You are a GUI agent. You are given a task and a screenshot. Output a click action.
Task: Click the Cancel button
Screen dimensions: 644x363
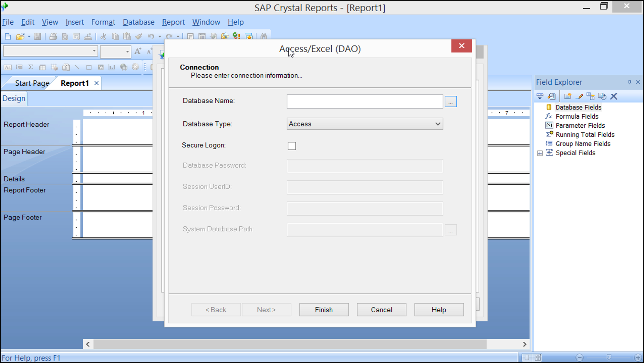coord(382,309)
